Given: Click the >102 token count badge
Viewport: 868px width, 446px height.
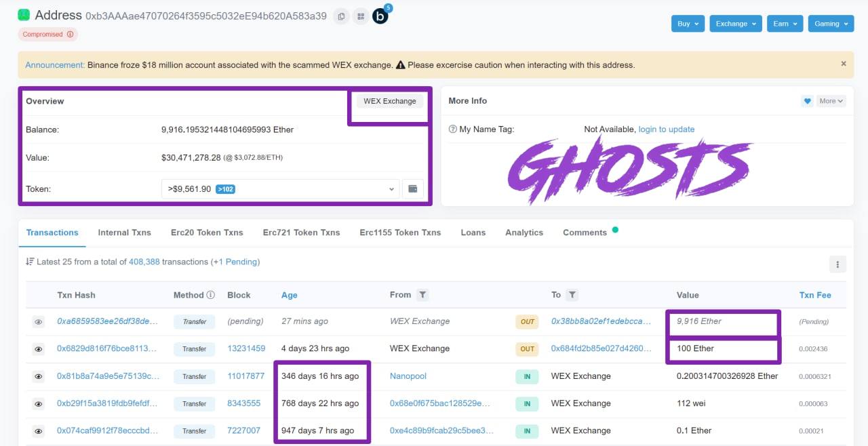Looking at the screenshot, I should (x=225, y=189).
